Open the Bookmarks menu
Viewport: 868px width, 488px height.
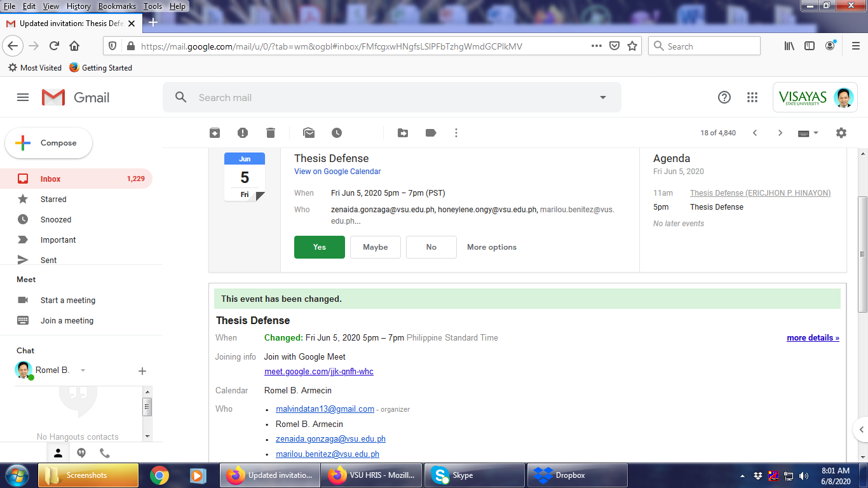pyautogui.click(x=117, y=6)
